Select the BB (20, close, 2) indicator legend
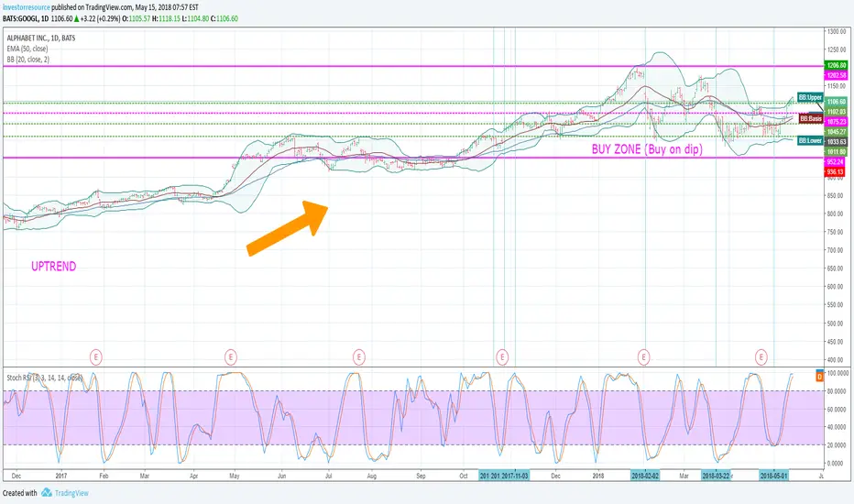 (x=27, y=60)
